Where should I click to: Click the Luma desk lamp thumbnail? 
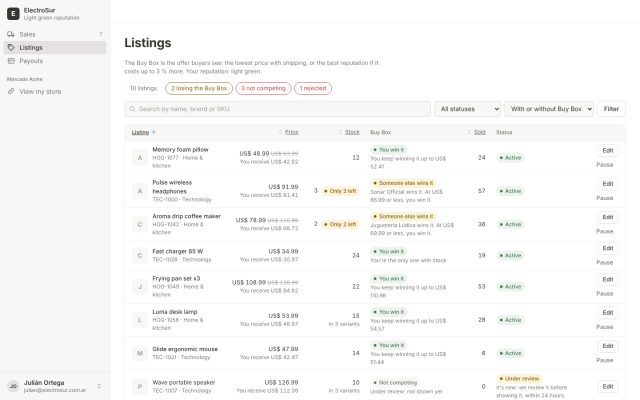pos(140,320)
